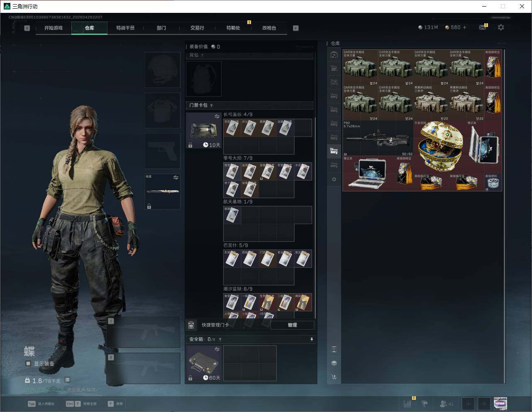Click the help icon next to 门禁卡包
The height and width of the screenshot is (412, 532).
[211, 105]
